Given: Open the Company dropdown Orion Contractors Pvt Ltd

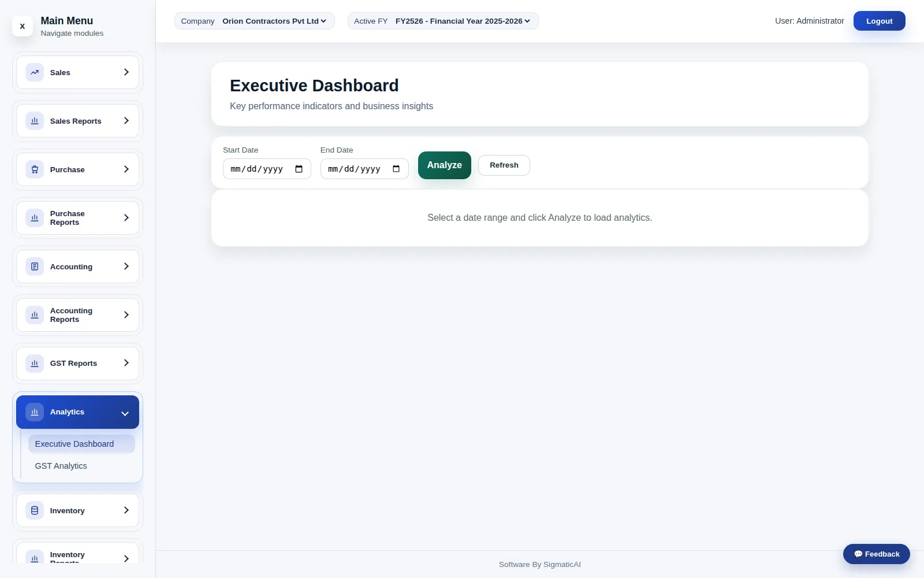Looking at the screenshot, I should coord(274,21).
